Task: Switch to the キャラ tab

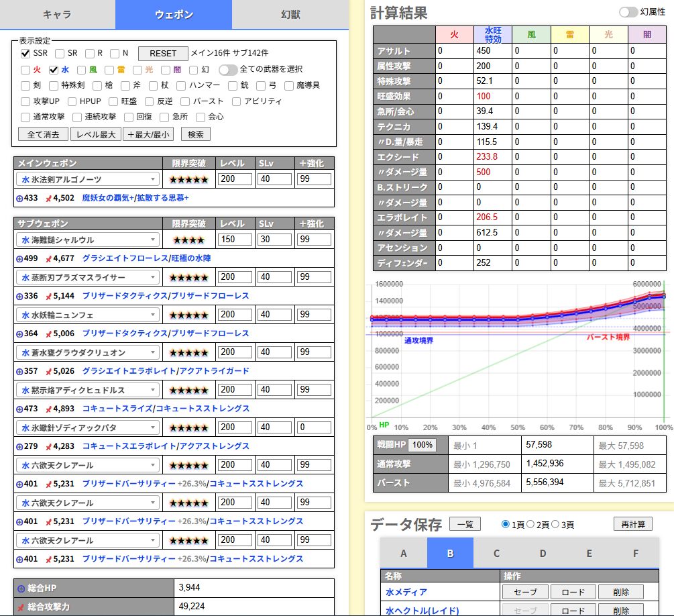Action: (x=57, y=14)
